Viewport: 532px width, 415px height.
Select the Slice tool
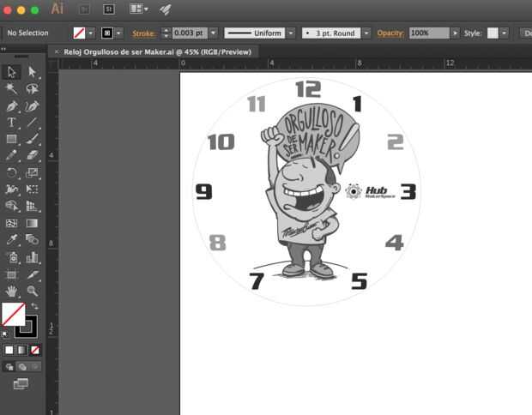tap(33, 274)
